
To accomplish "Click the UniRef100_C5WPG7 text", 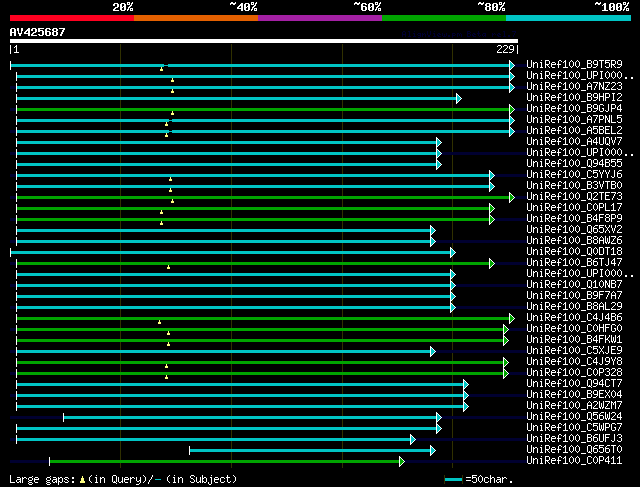I will pos(574,427).
